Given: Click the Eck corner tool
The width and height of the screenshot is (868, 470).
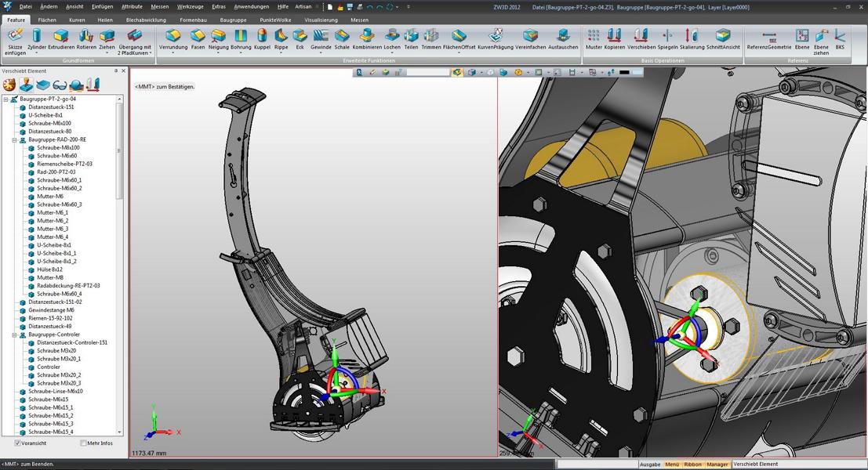Looking at the screenshot, I should 300,39.
